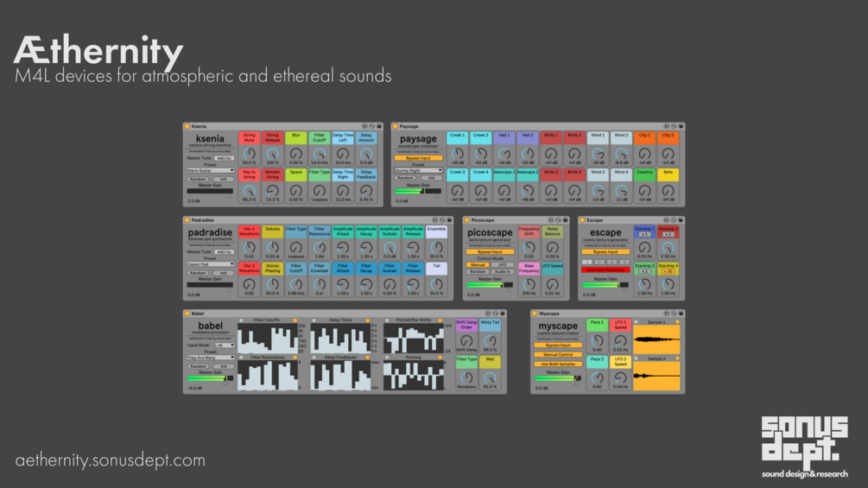Open Escape Starship 1 x1 multiplier
Viewport: 868px width, 488px height.
(644, 235)
